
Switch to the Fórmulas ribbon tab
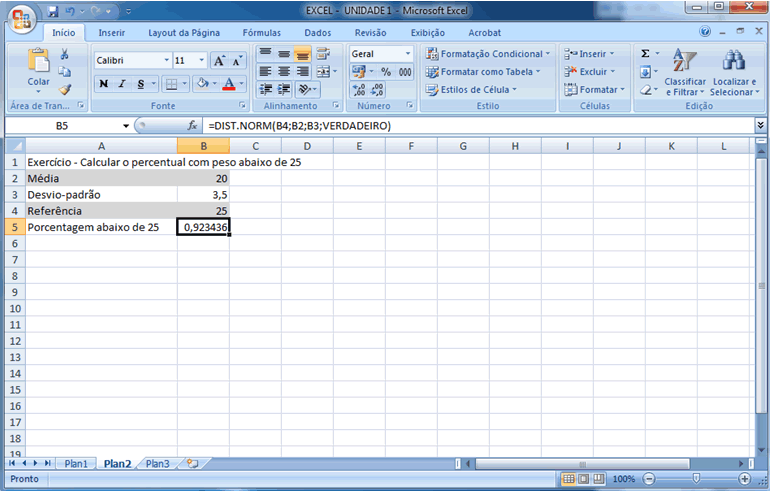pyautogui.click(x=262, y=32)
